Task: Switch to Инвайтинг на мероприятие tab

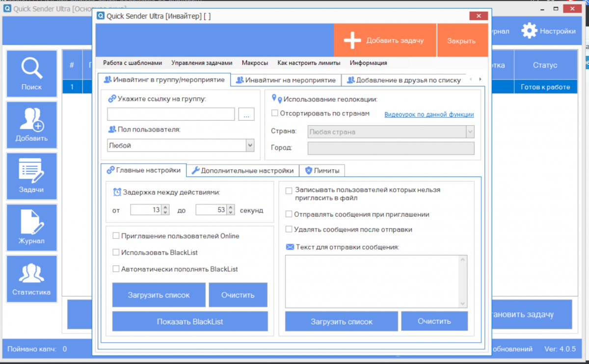Action: click(286, 80)
